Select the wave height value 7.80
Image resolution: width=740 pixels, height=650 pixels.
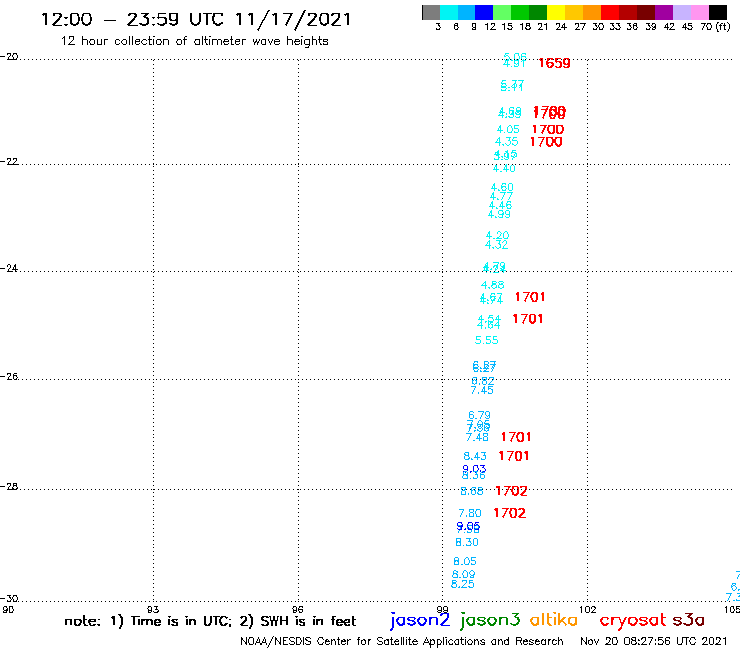click(470, 513)
